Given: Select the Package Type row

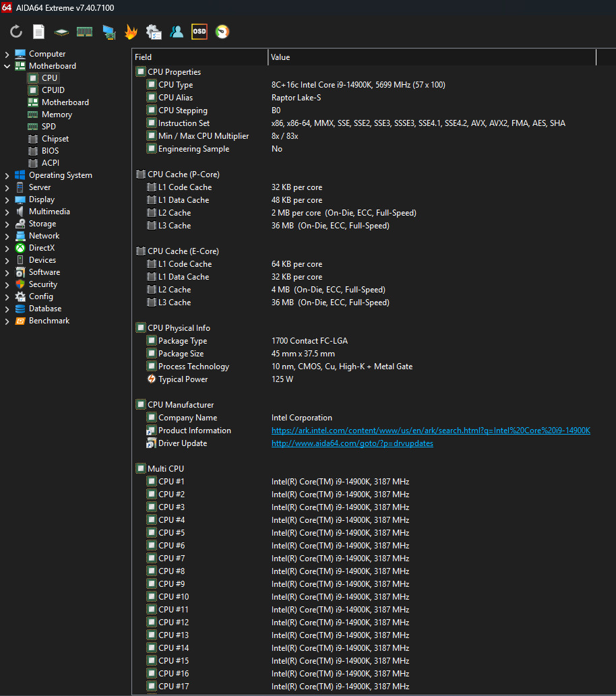Looking at the screenshot, I should tap(373, 341).
